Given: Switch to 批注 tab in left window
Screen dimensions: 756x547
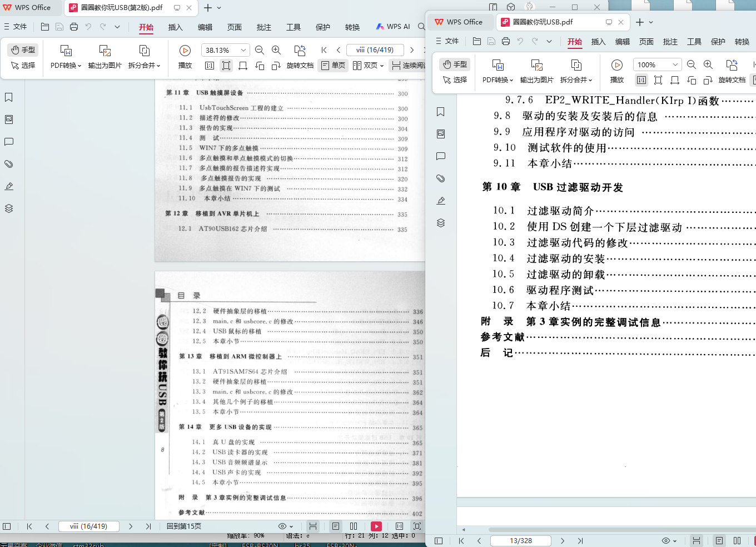Looking at the screenshot, I should 264,27.
